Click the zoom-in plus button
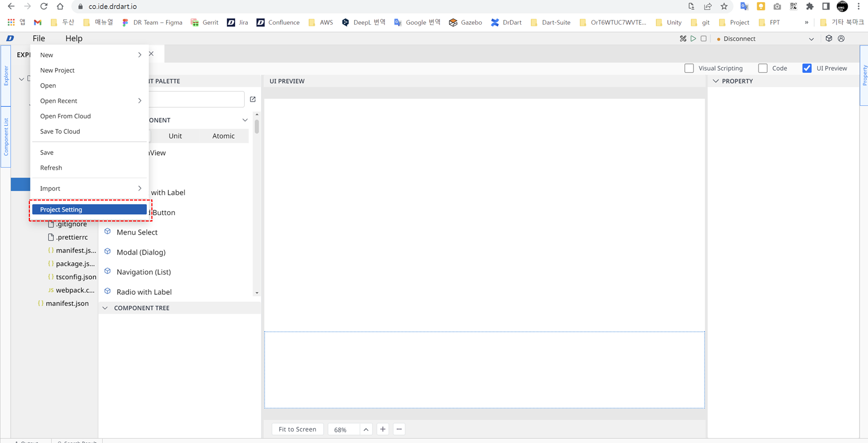The height and width of the screenshot is (443, 868). tap(383, 429)
